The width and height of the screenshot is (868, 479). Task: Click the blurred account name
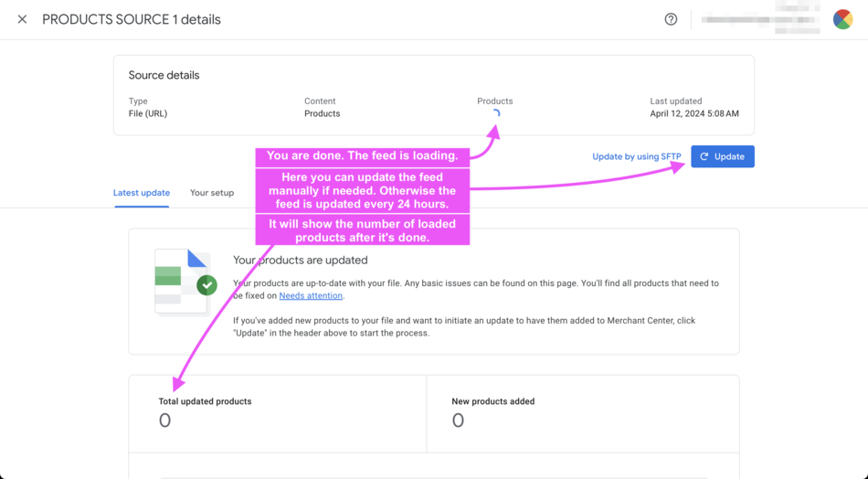[x=760, y=19]
